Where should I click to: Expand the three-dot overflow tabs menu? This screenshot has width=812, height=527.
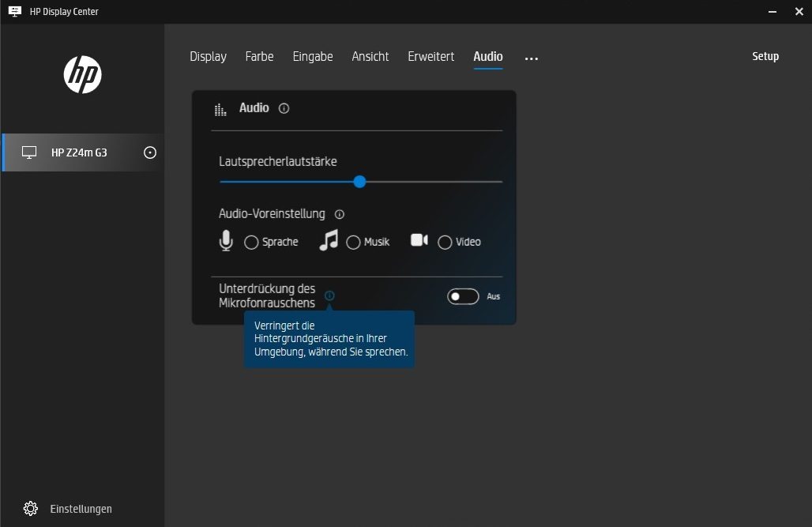tap(532, 58)
